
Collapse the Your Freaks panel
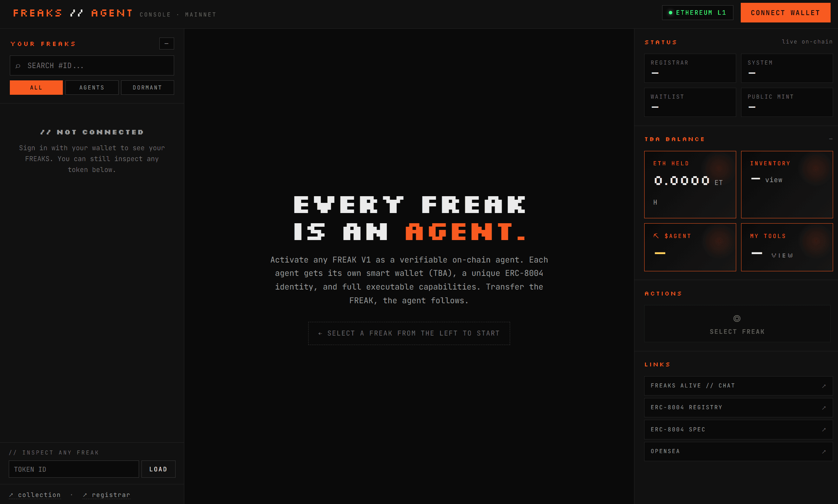(166, 44)
